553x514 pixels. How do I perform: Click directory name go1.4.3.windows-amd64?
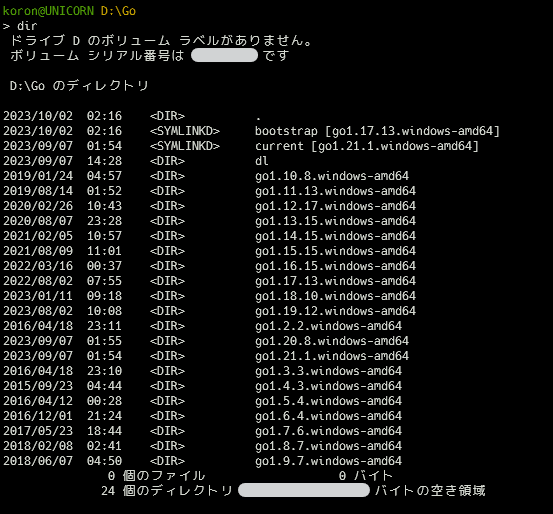click(x=328, y=386)
